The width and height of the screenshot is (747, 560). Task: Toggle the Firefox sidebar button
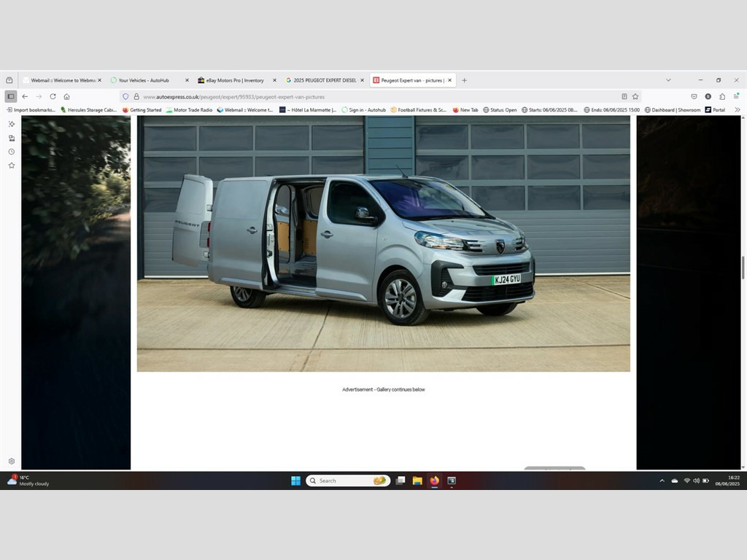click(x=10, y=96)
